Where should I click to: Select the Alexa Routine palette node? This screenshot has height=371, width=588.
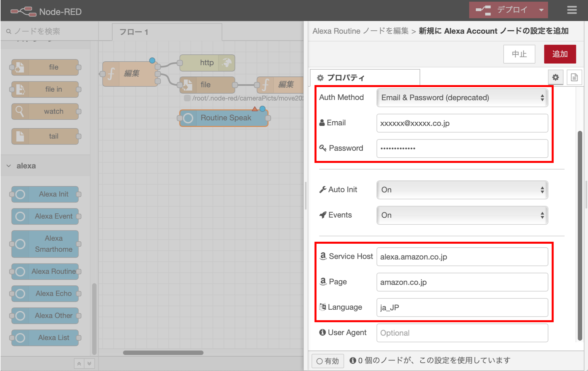(45, 271)
